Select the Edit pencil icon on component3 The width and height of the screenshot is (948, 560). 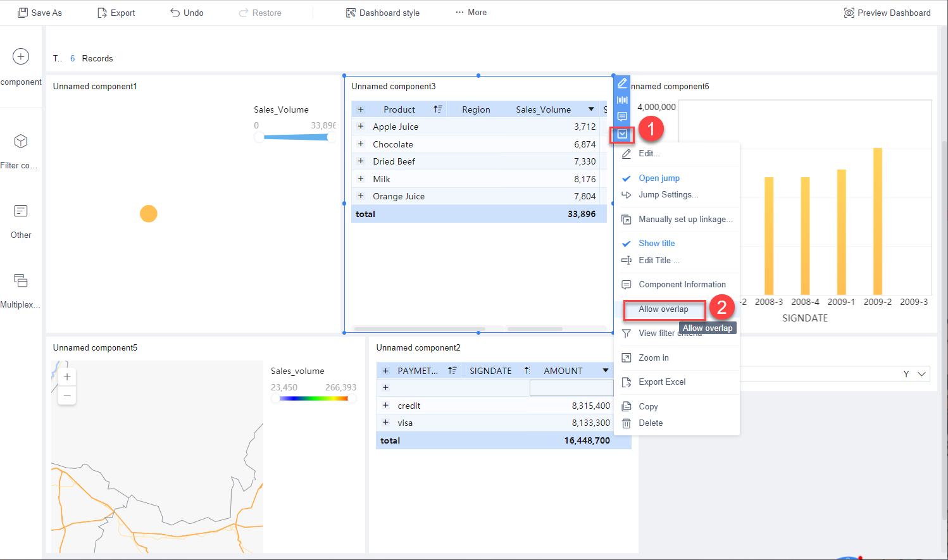pyautogui.click(x=622, y=83)
